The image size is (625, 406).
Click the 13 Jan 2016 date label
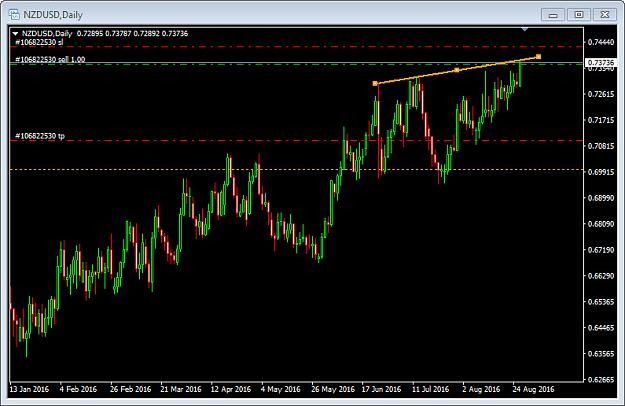tap(29, 389)
